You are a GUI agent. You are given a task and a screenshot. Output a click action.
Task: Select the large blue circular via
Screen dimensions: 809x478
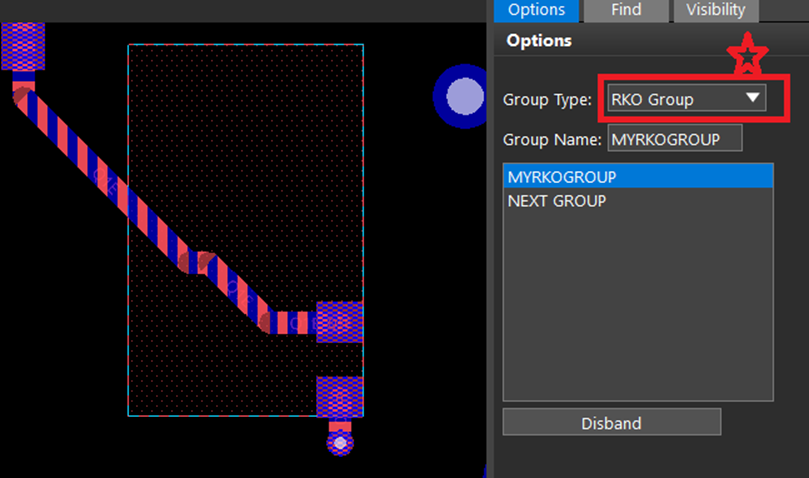(x=463, y=96)
